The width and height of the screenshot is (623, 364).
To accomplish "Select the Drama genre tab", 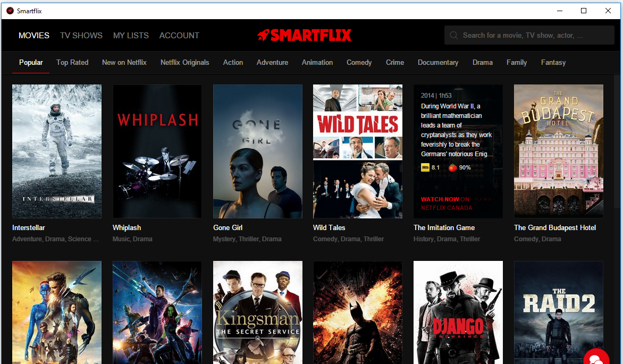I will [x=483, y=62].
